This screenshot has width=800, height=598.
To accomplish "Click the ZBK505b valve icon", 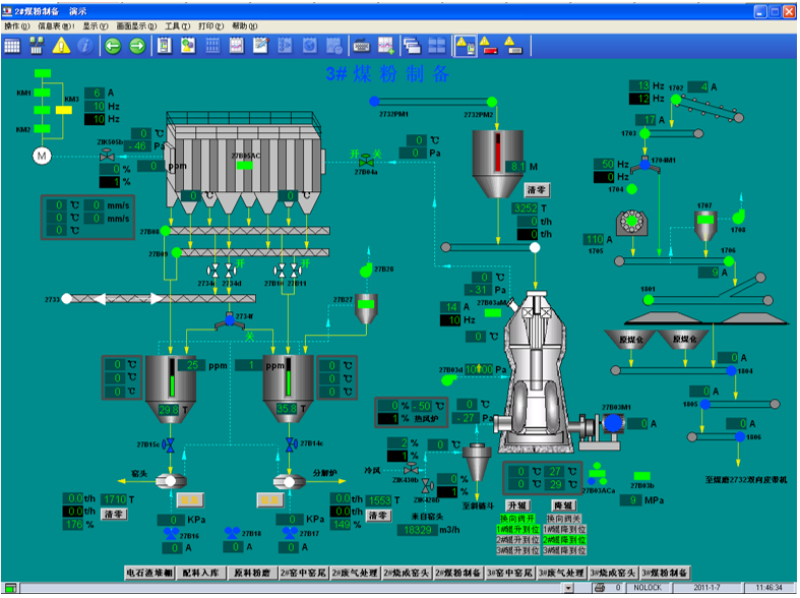I will [x=107, y=155].
